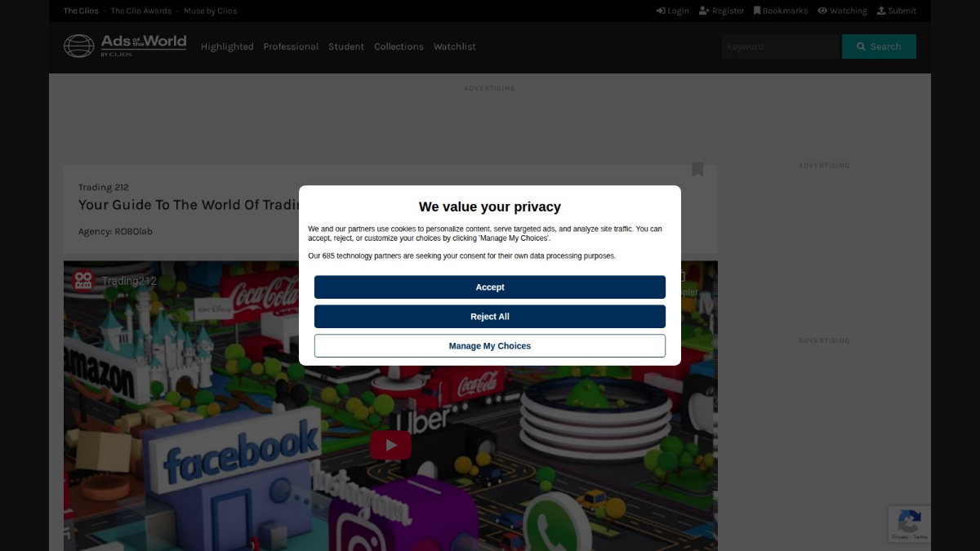
Task: Focus the keyword search field
Action: click(x=781, y=47)
